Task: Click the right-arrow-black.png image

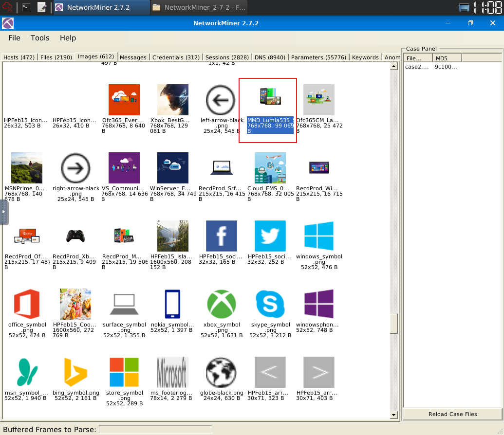Action: [75, 168]
